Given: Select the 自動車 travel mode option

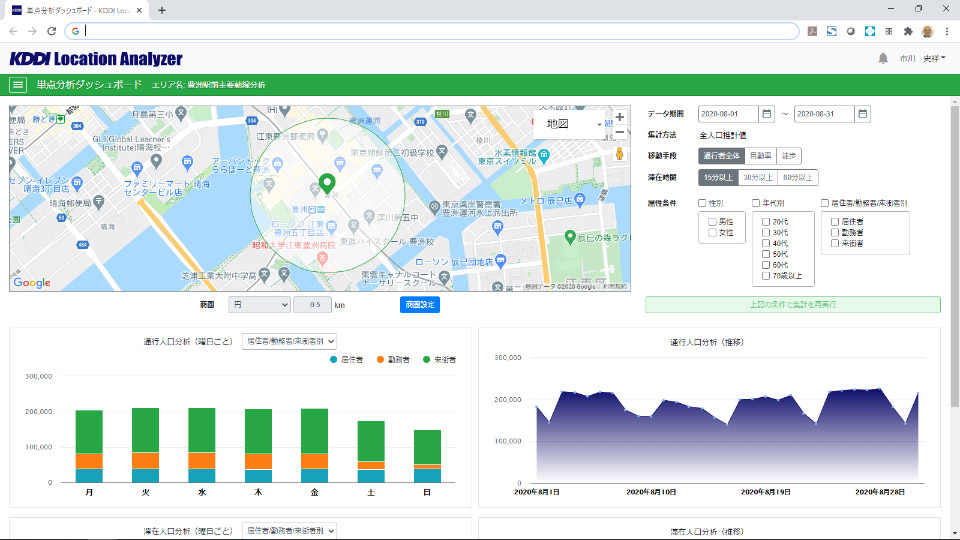Looking at the screenshot, I should tap(760, 156).
